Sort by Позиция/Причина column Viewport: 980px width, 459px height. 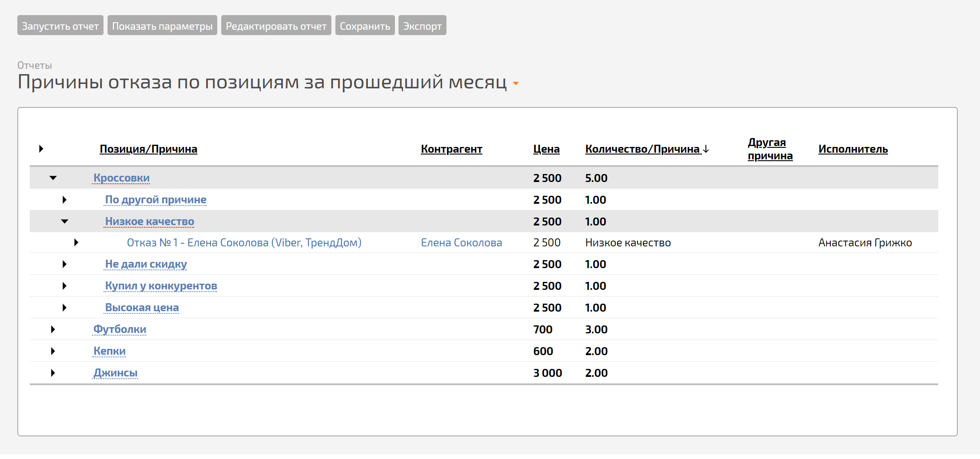(x=148, y=149)
